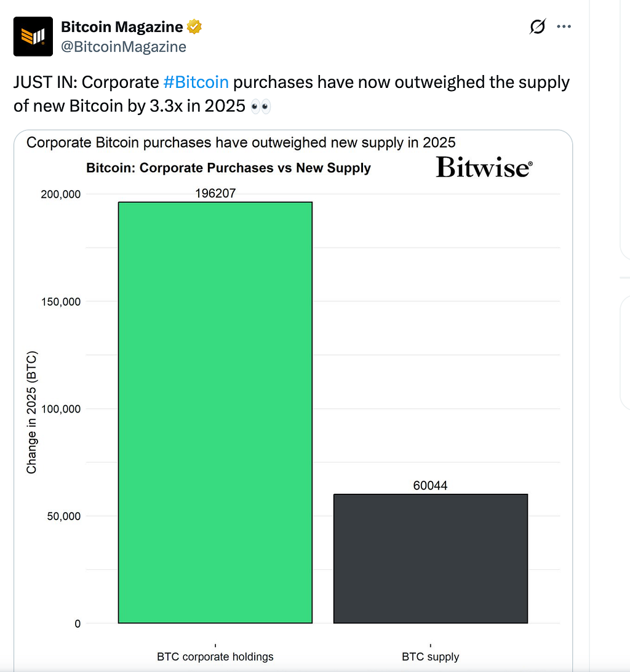
Task: Click the 'BTC corporate holdings' axis label
Action: point(215,657)
